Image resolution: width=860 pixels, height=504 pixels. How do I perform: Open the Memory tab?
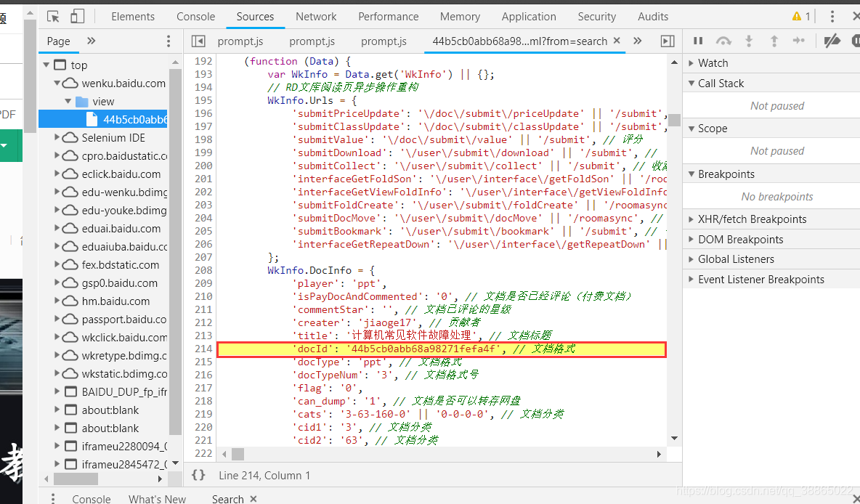click(x=460, y=17)
